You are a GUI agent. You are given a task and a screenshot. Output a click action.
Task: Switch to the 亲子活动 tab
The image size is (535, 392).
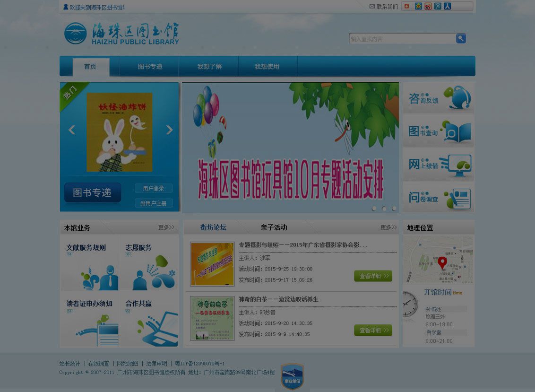[274, 227]
